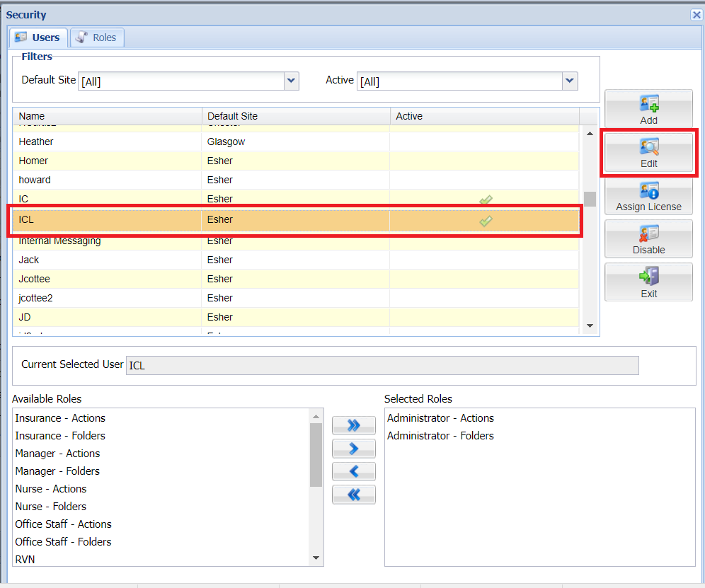The image size is (705, 588).
Task: Select Manager - Actions role
Action: (57, 454)
